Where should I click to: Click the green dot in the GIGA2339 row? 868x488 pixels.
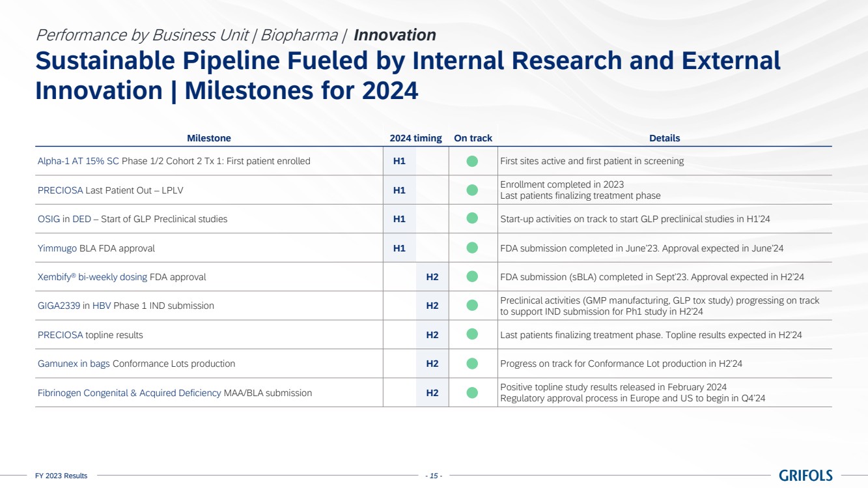(472, 306)
